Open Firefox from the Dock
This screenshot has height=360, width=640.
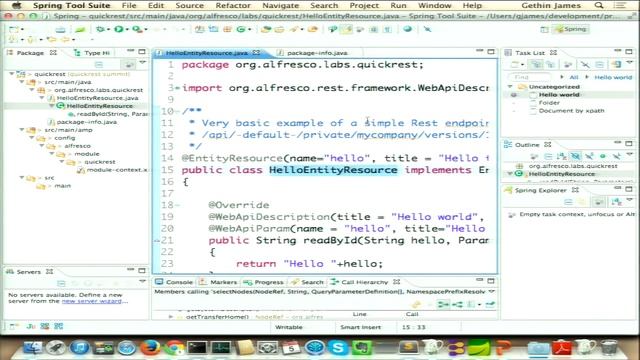[150, 348]
